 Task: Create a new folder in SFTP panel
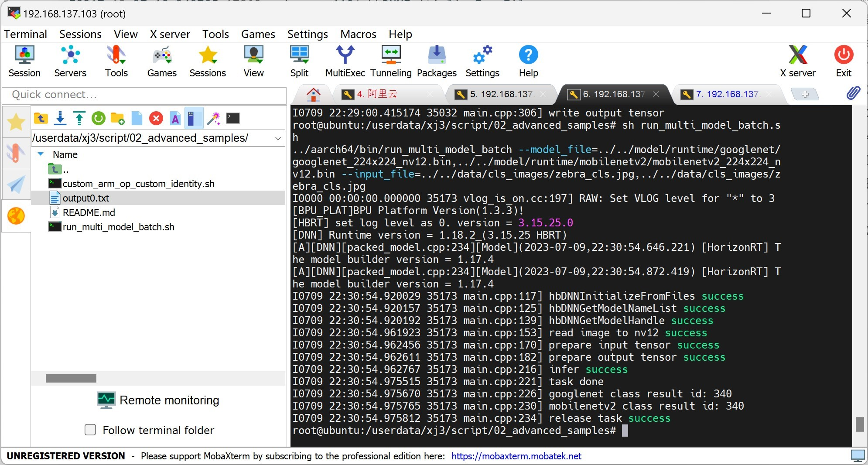tap(117, 118)
